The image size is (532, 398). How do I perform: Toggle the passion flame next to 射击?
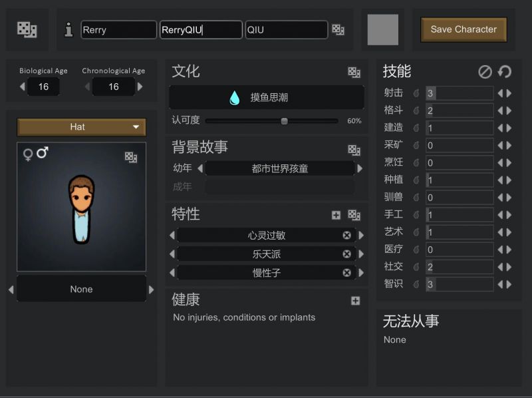point(416,93)
